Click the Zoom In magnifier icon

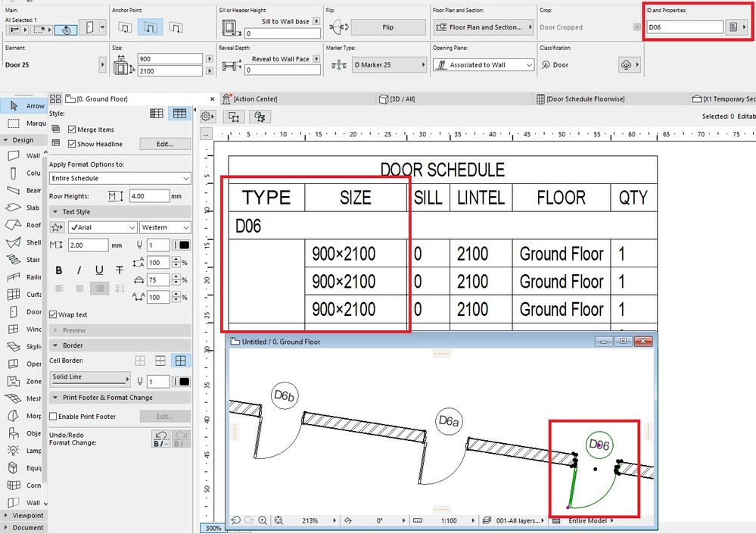(263, 520)
